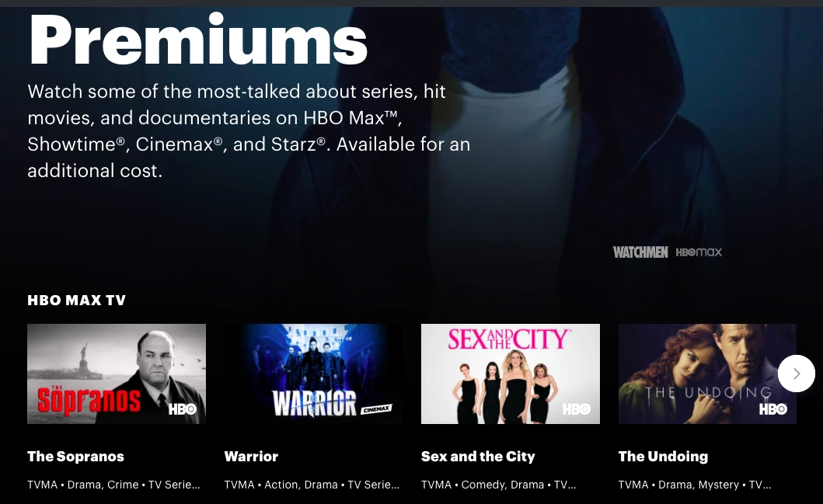Open the Warrior show thumbnail
823x504 pixels.
[313, 374]
